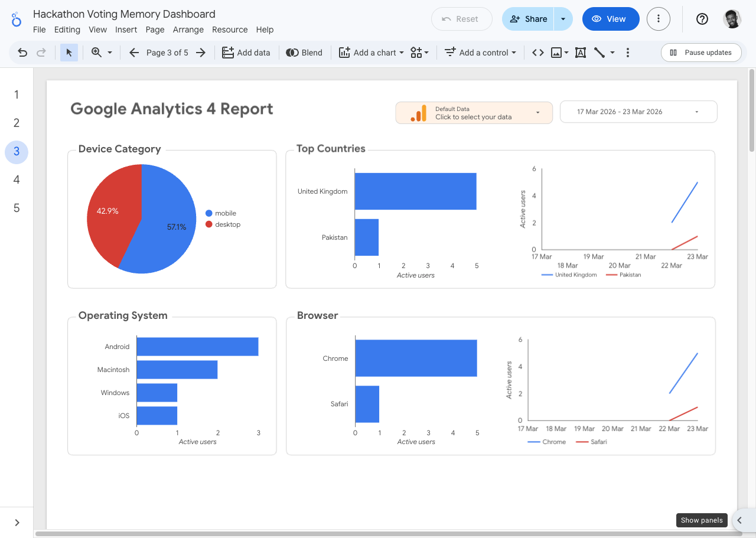Select the cursor selection tool
The width and height of the screenshot is (756, 538).
(x=69, y=52)
